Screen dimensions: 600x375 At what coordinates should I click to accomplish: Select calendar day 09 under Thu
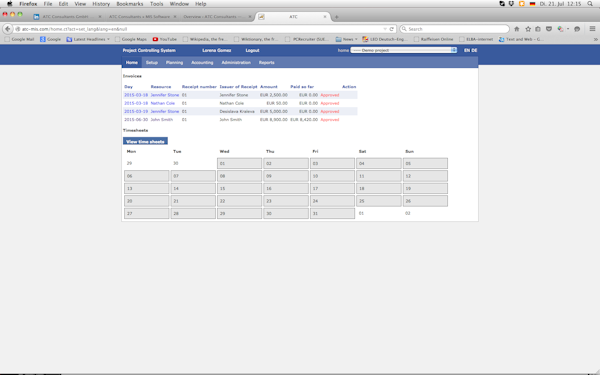(286, 176)
